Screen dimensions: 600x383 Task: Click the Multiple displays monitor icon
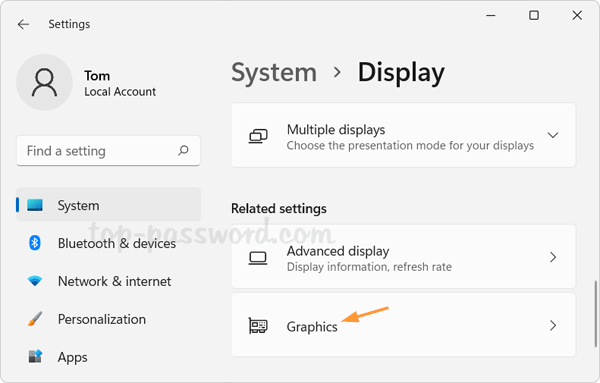pyautogui.click(x=258, y=136)
